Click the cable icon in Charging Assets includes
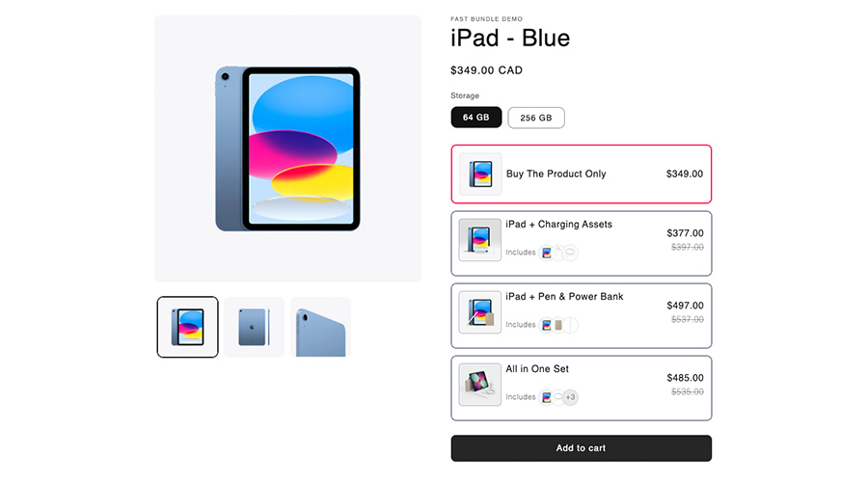 570,253
